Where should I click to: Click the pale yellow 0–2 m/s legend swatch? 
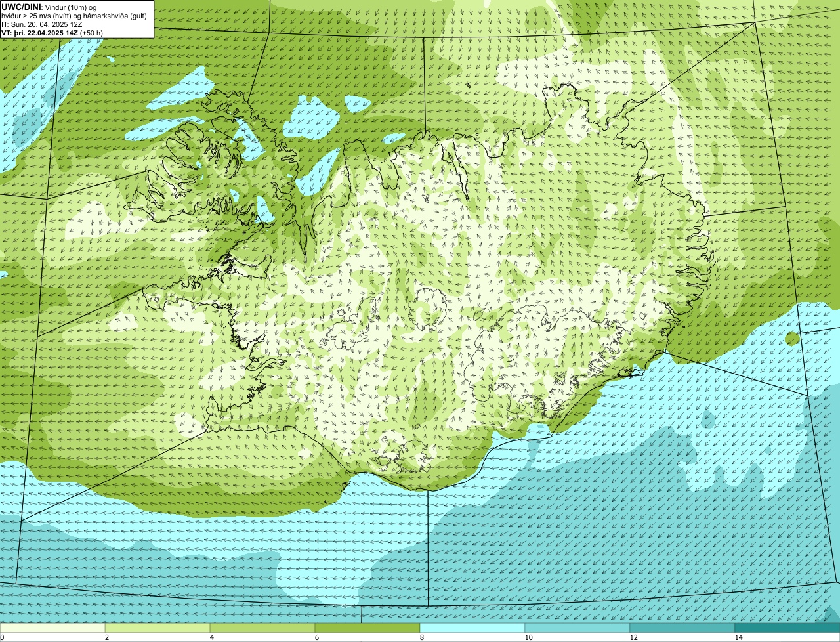(52, 628)
